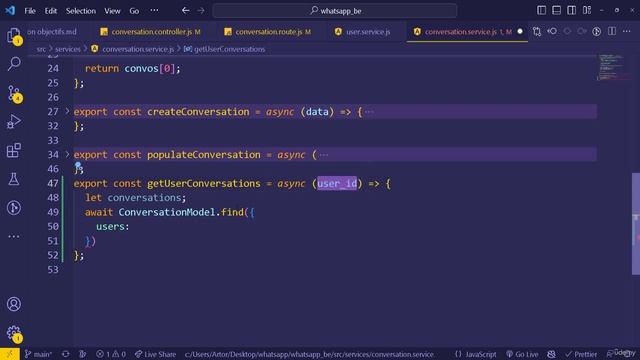Open the Explorer view in activity bar

[x=14, y=36]
